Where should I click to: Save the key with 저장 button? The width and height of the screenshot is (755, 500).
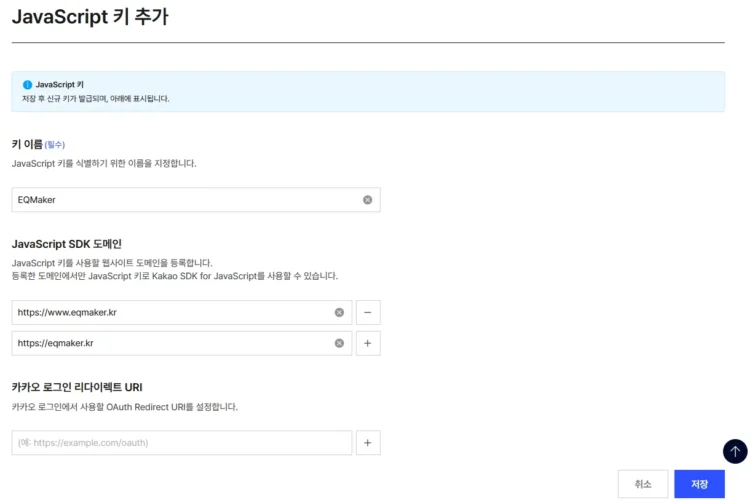coord(699,484)
